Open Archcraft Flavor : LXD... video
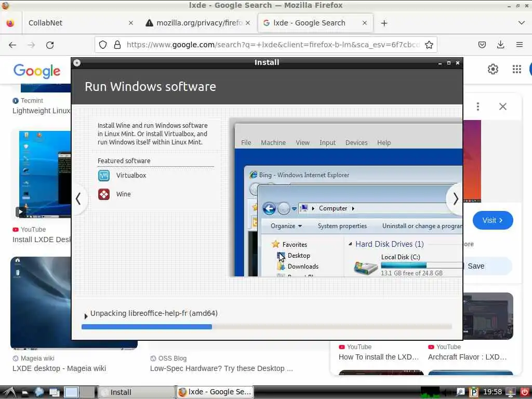The height and width of the screenshot is (399, 532). (468, 357)
